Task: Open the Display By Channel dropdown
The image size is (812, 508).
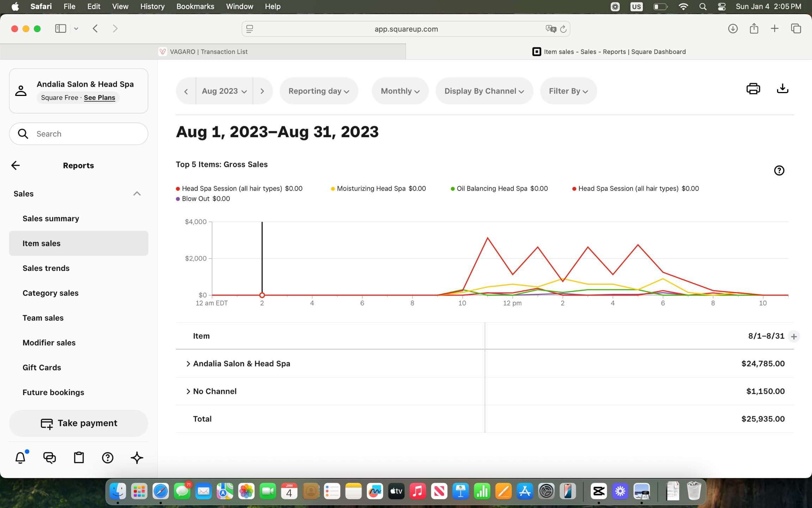Action: click(x=484, y=91)
